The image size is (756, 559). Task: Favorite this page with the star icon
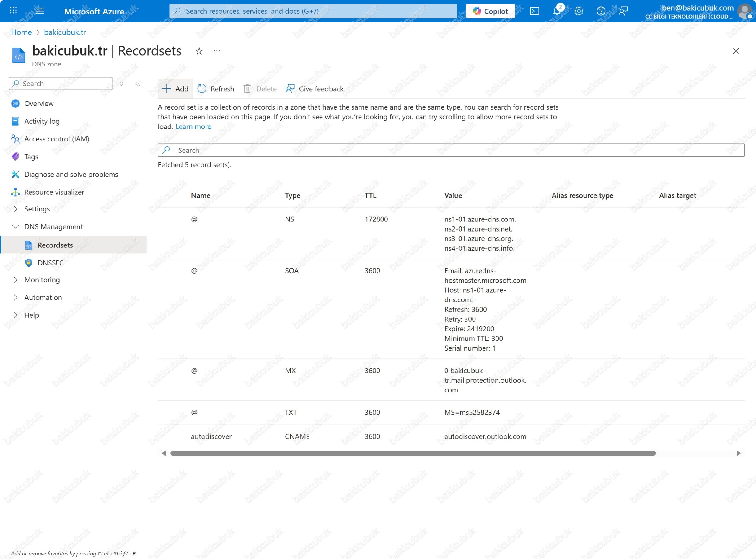tap(199, 51)
